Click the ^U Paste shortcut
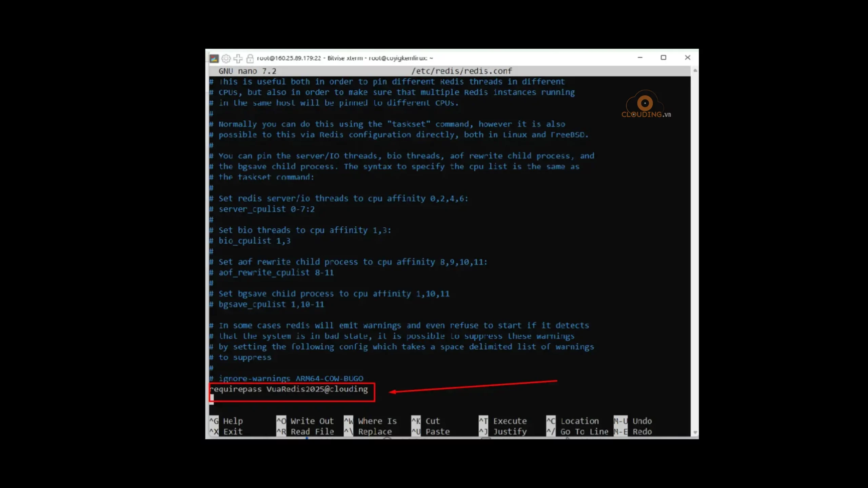 [x=431, y=432]
